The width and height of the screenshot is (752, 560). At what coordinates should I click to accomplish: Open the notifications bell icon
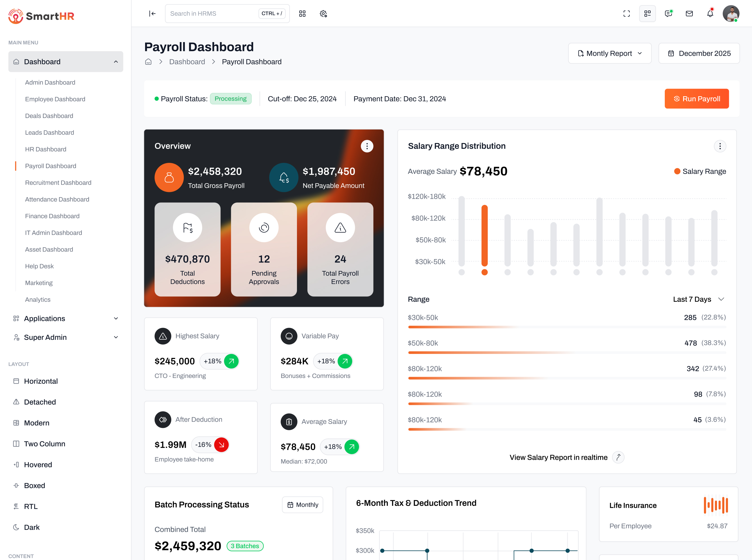coord(710,14)
